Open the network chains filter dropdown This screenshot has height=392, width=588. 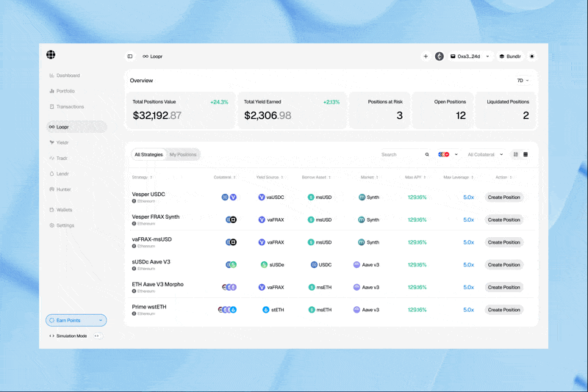tap(448, 154)
